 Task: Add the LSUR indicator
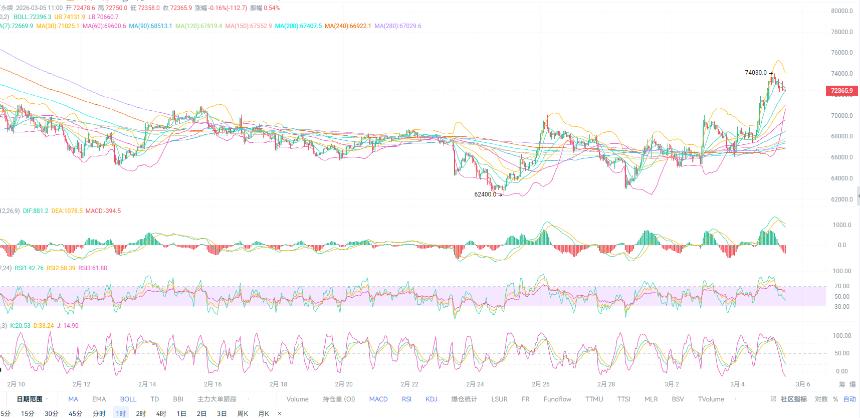(x=500, y=399)
